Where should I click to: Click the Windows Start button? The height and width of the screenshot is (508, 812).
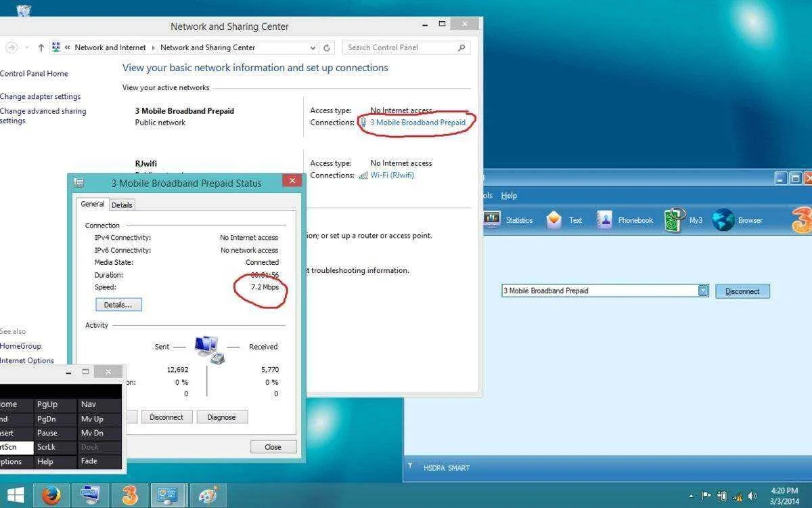pos(15,495)
